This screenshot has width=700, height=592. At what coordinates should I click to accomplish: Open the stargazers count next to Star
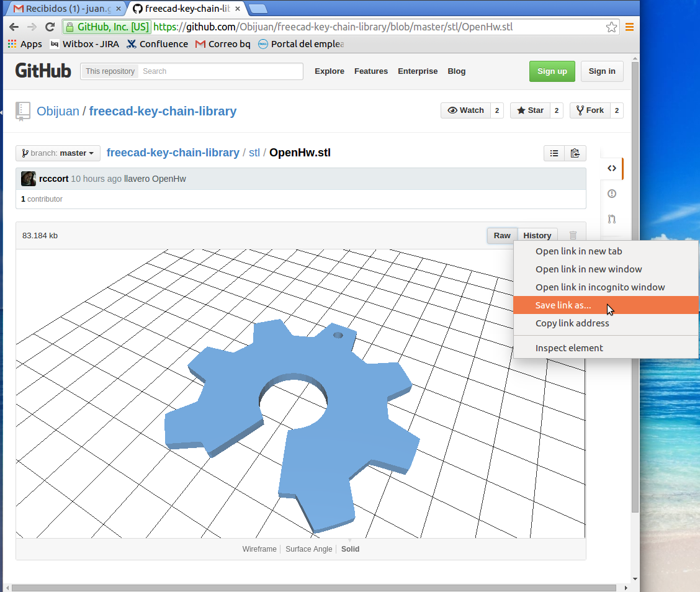click(556, 110)
